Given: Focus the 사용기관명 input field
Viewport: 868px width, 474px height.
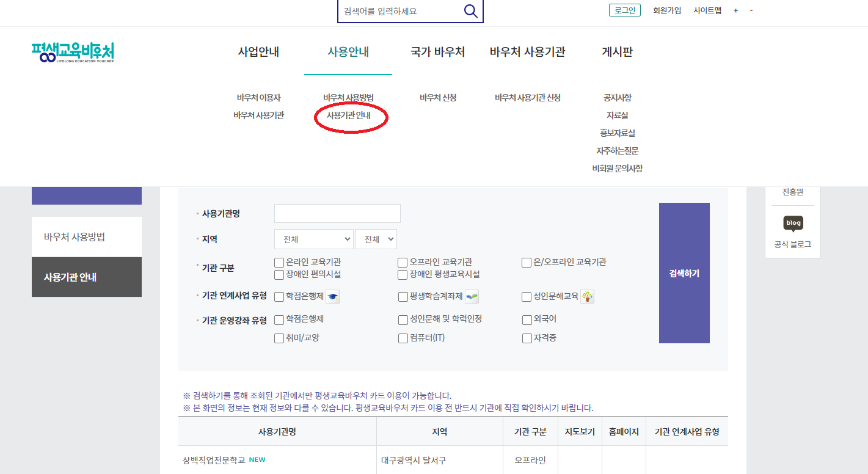Looking at the screenshot, I should click(337, 213).
